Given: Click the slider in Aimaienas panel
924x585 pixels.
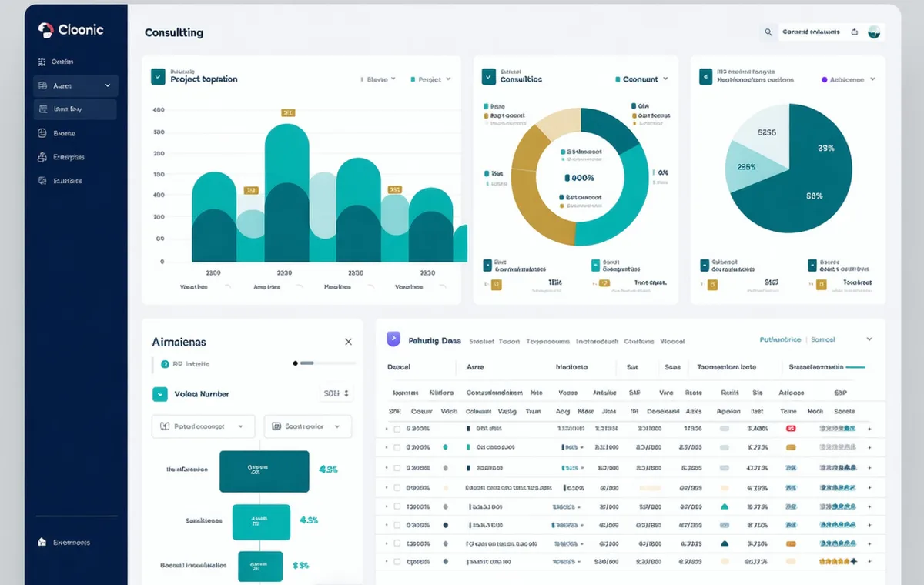Looking at the screenshot, I should point(324,363).
